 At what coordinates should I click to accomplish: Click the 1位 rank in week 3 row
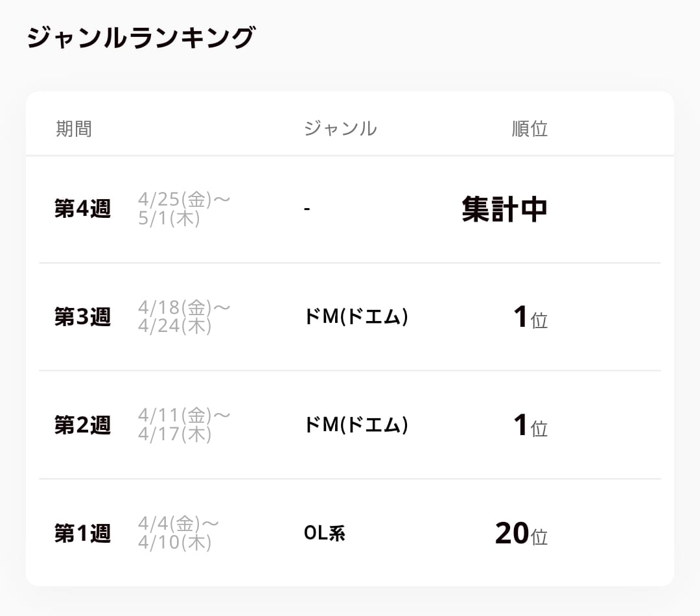tap(530, 318)
